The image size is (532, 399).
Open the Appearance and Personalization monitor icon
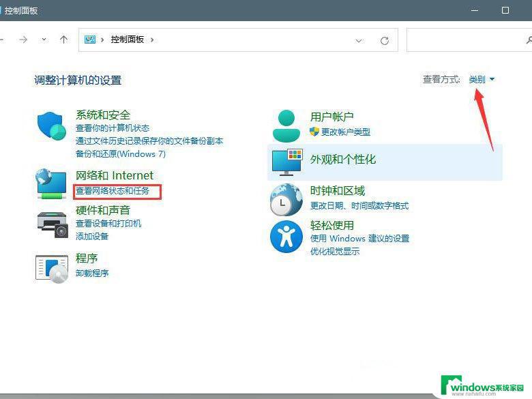(287, 162)
